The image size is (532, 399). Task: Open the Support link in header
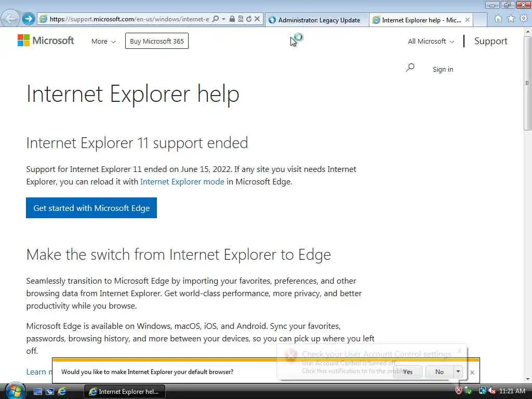tap(490, 41)
